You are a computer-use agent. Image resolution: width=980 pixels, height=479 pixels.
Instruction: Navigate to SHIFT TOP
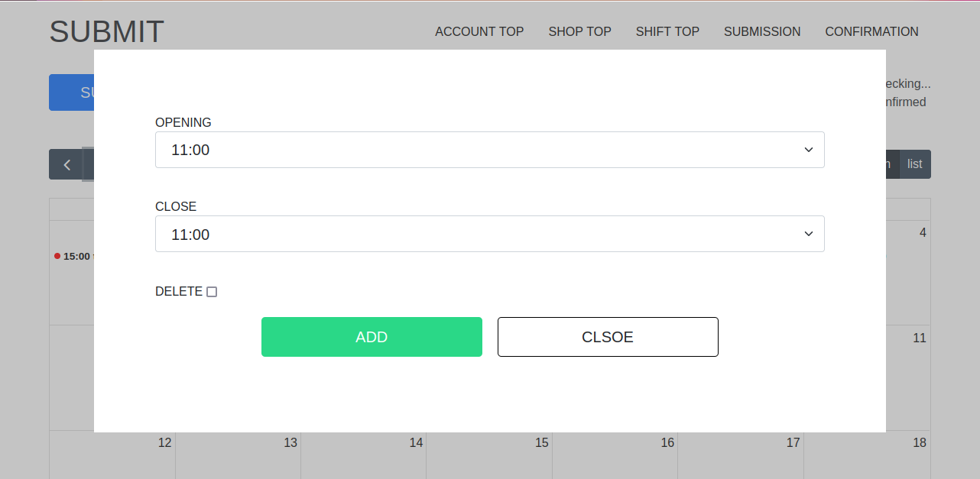pyautogui.click(x=667, y=31)
